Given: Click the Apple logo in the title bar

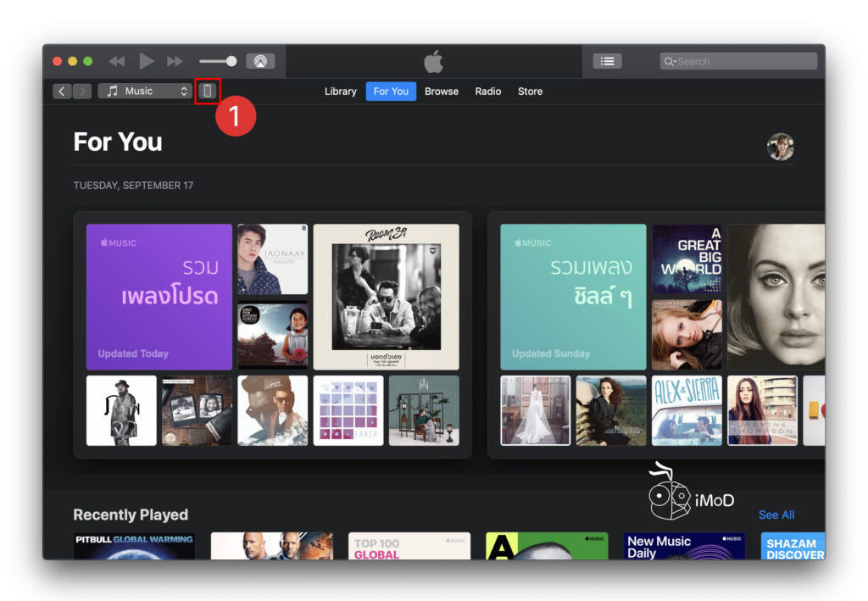Looking at the screenshot, I should coord(433,59).
